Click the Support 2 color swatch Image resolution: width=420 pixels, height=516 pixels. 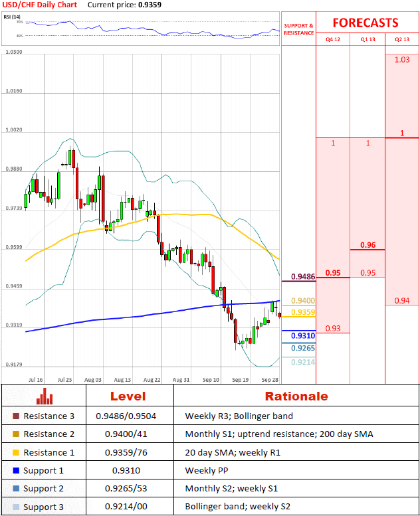tap(15, 488)
